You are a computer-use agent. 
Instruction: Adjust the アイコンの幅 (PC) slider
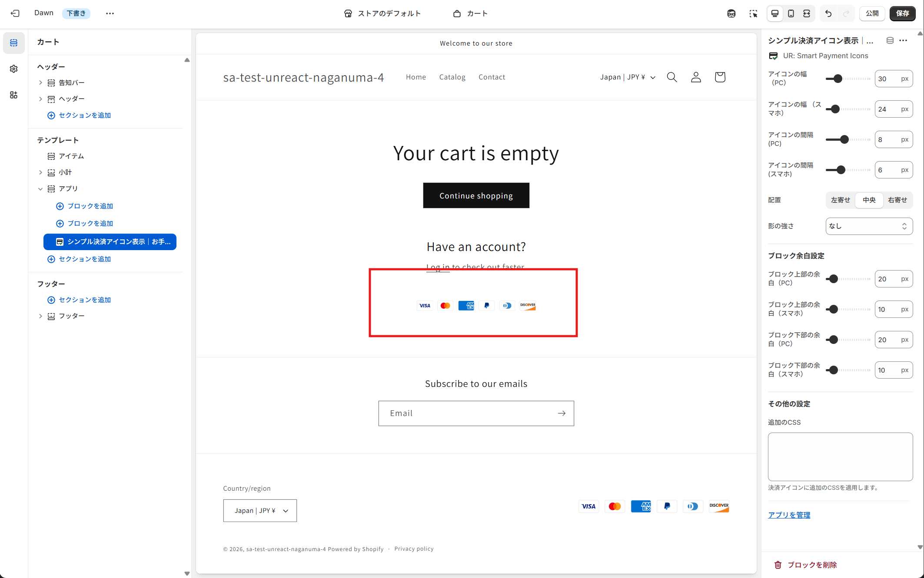pos(838,79)
